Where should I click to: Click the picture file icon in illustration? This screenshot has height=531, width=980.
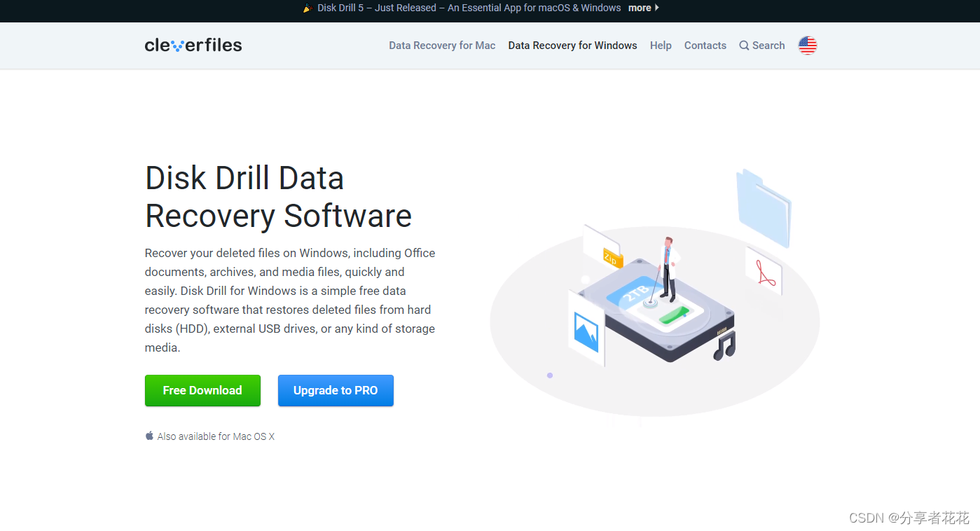[x=586, y=329]
